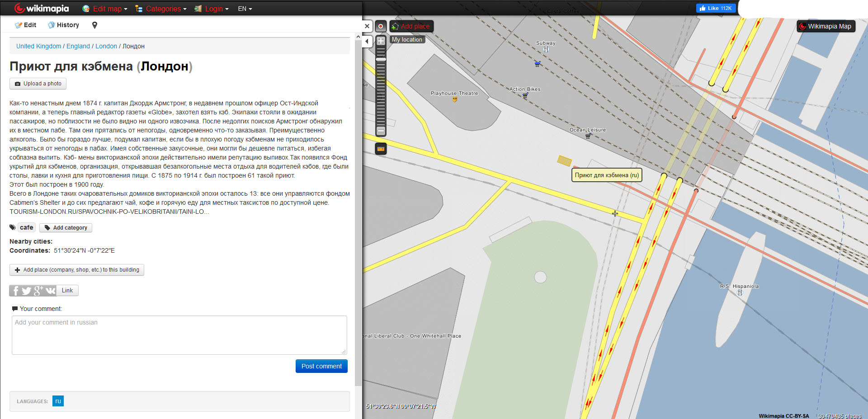868x419 pixels.
Task: Click the Wikimapia CC-BY-SA license link
Action: pyautogui.click(x=783, y=416)
